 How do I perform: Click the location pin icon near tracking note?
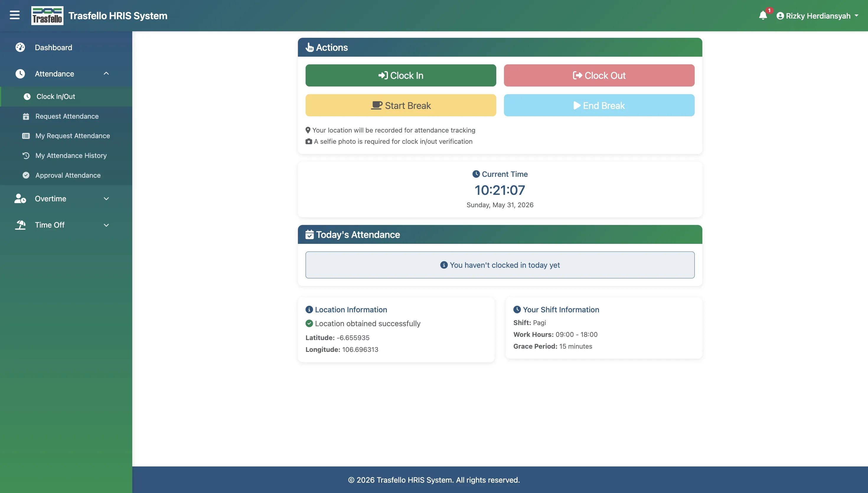(x=308, y=130)
